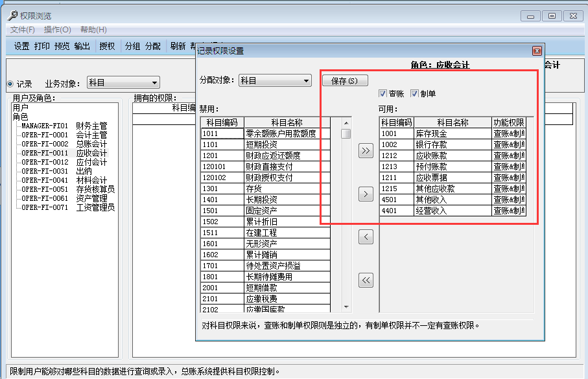Click the 授权 authorize toolbar icon

pos(106,46)
